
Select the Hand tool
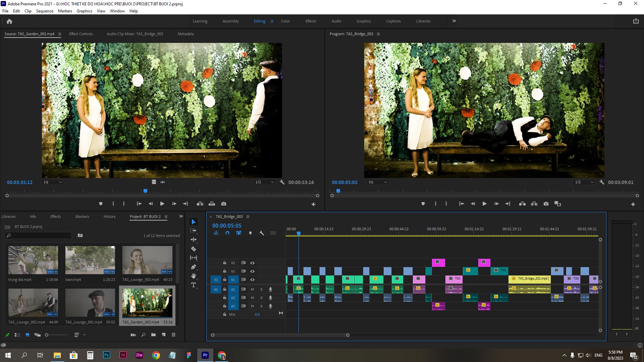[194, 276]
